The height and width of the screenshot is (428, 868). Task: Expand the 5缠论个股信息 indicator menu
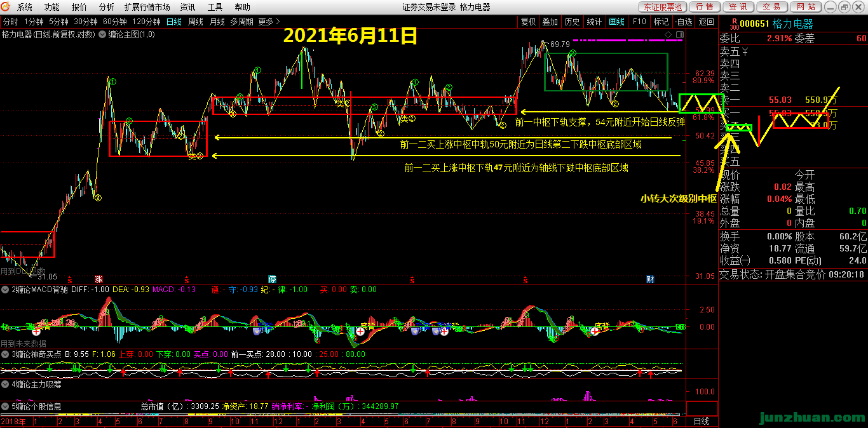point(6,406)
